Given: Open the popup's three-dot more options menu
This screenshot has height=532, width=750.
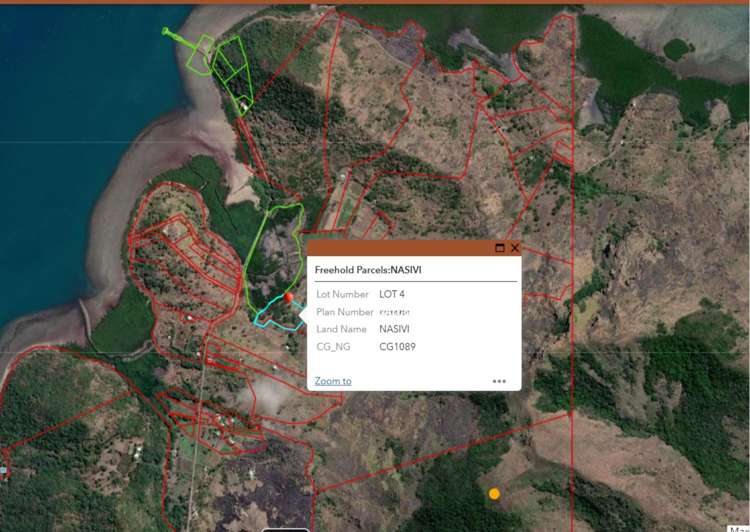Looking at the screenshot, I should click(x=499, y=381).
